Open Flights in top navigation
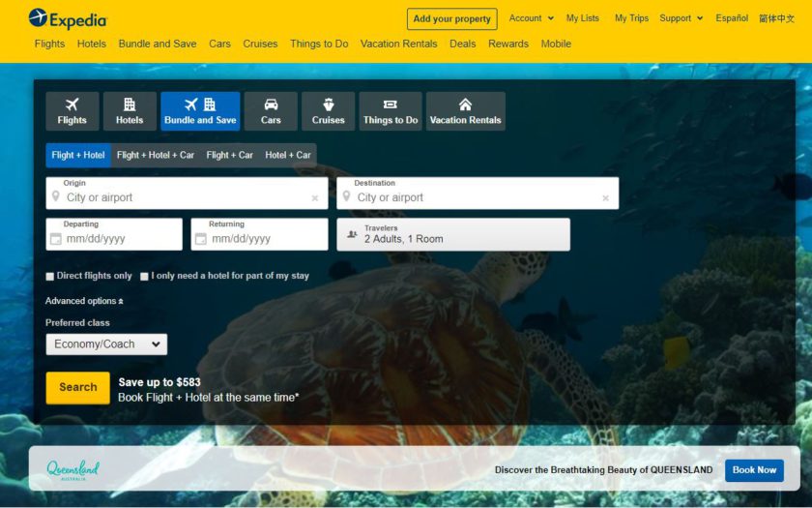The width and height of the screenshot is (812, 508). [x=49, y=44]
